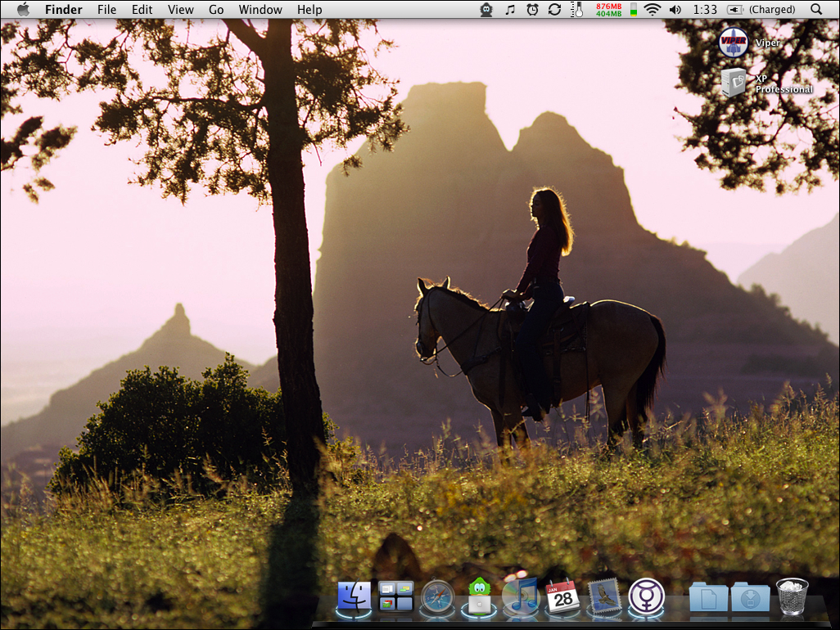
Task: Open Finder from the Dock
Action: [x=354, y=596]
